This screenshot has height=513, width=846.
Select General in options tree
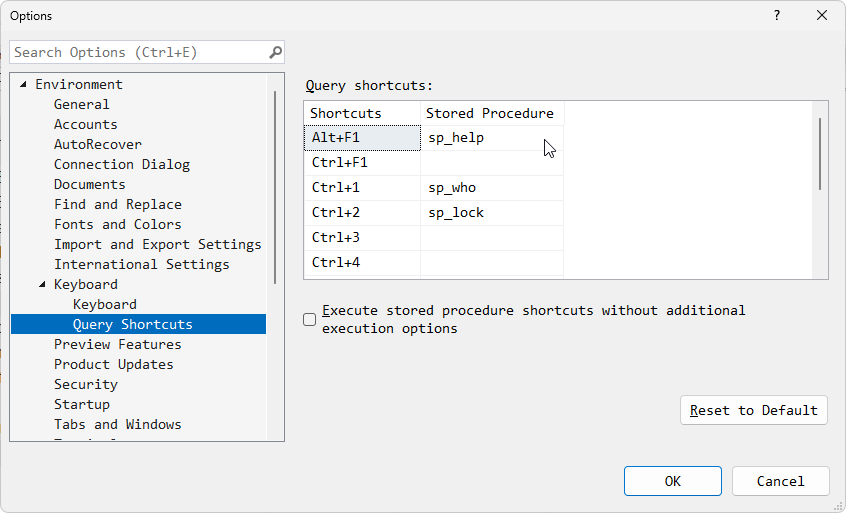click(81, 104)
